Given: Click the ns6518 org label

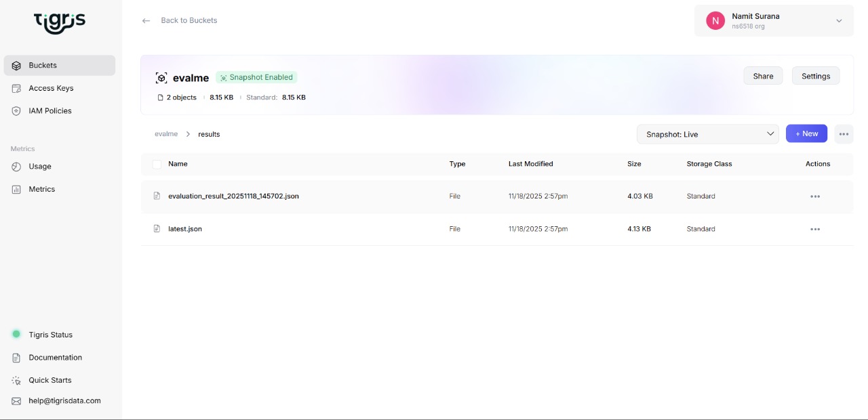Looking at the screenshot, I should pos(748,26).
